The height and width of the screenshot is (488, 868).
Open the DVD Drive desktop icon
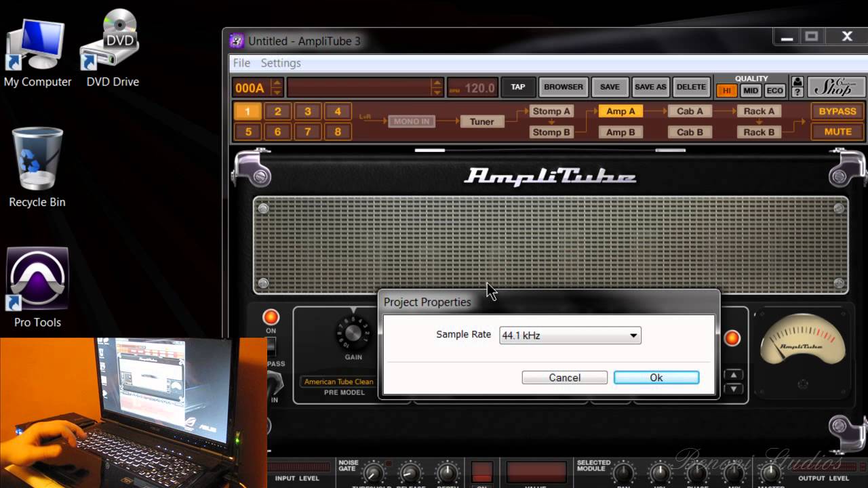113,49
